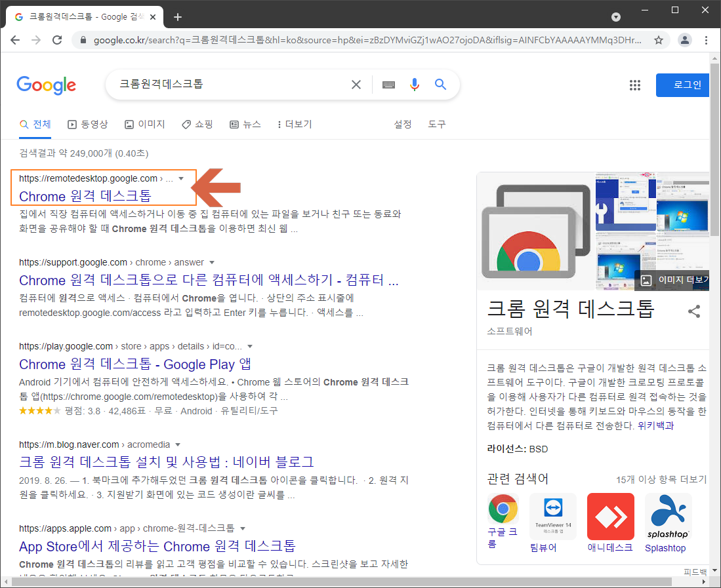Open the on-screen keyboard input tool
This screenshot has height=588, width=721.
pos(388,85)
